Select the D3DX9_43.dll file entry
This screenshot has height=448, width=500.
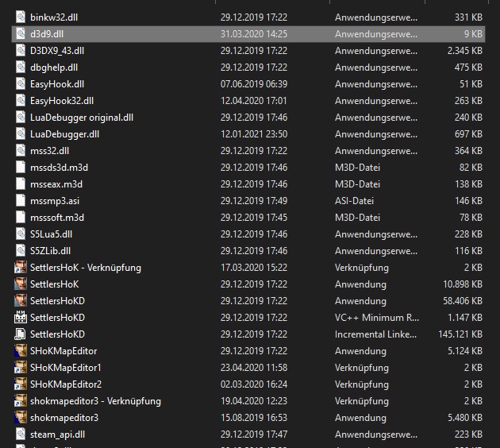coord(57,50)
